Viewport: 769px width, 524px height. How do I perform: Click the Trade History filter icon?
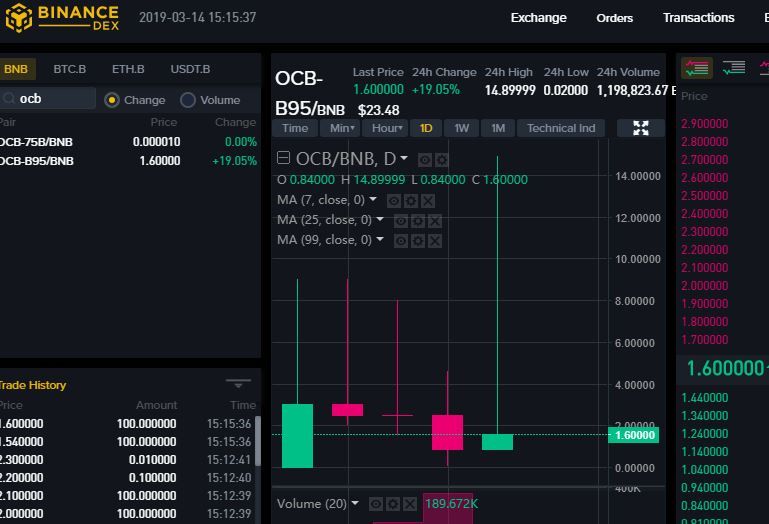[x=238, y=383]
